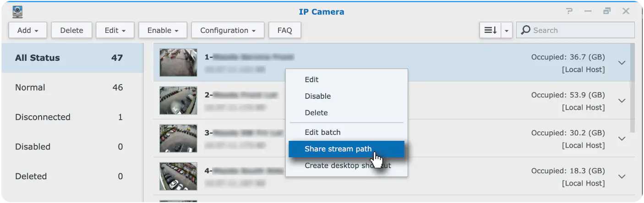Select the Disconnected status filter
644x203 pixels.
pyautogui.click(x=72, y=117)
